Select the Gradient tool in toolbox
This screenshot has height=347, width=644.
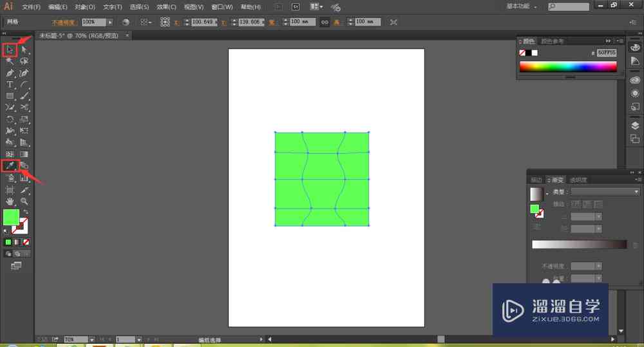tap(24, 155)
